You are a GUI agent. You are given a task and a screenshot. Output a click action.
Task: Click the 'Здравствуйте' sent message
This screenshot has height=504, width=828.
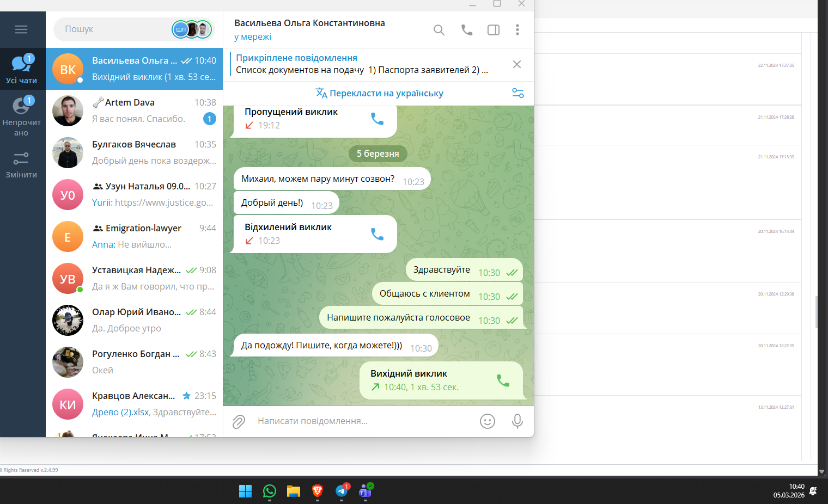tap(464, 269)
